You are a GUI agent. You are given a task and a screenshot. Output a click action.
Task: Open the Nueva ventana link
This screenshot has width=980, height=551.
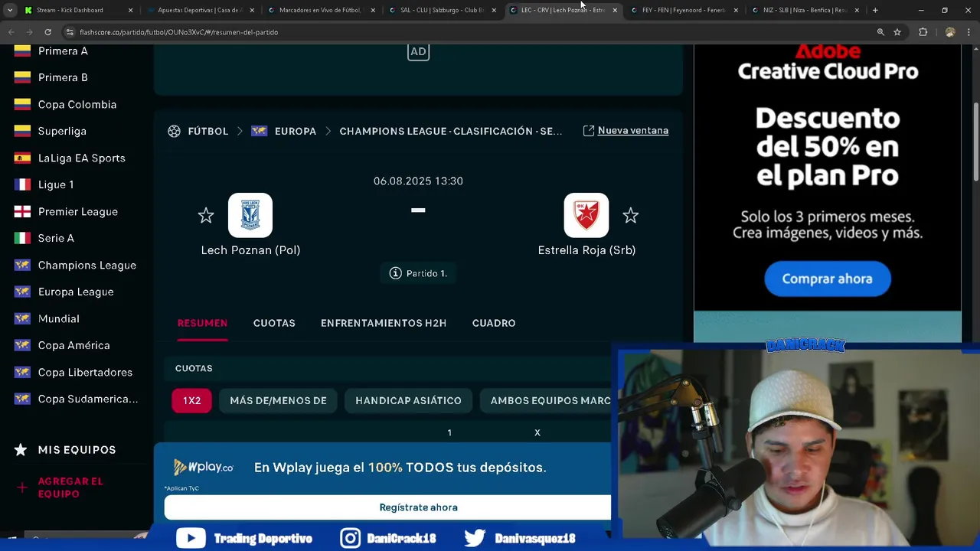pos(633,131)
